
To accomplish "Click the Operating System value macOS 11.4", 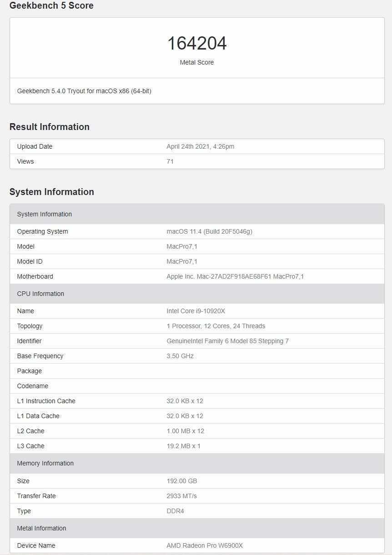I will (209, 231).
